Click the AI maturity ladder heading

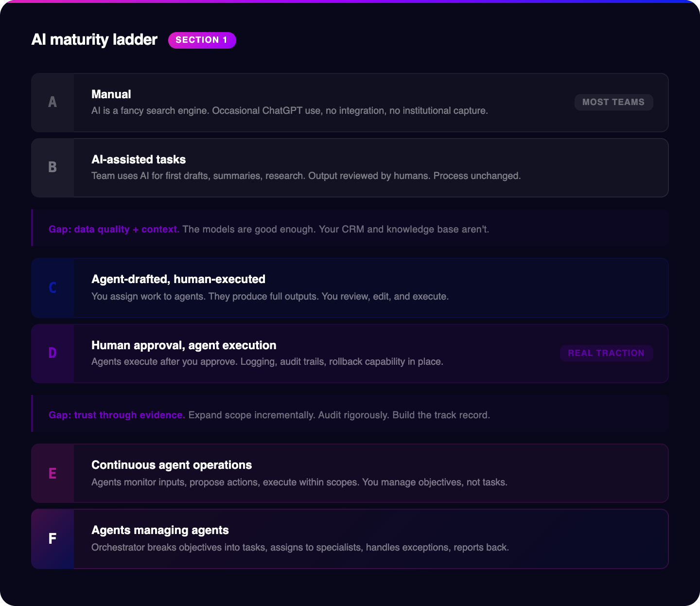[x=94, y=40]
